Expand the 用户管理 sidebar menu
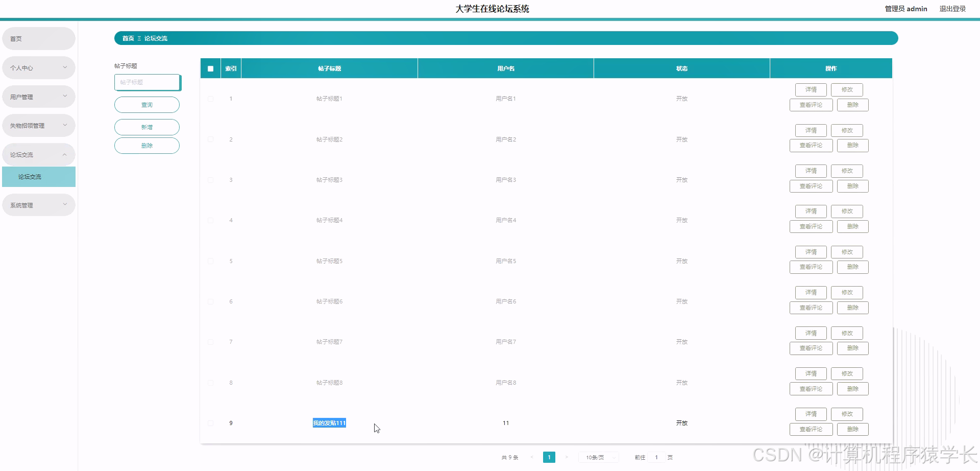The image size is (980, 471). point(39,97)
